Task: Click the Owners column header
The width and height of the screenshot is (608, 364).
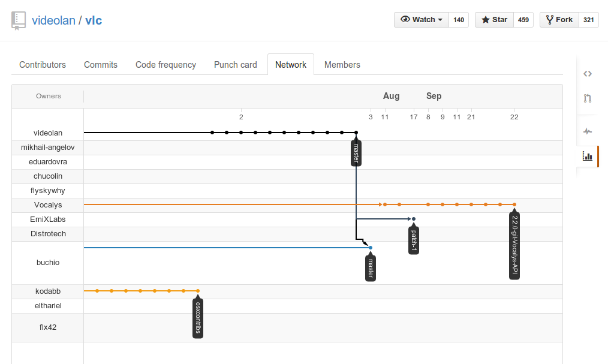Action: click(49, 96)
